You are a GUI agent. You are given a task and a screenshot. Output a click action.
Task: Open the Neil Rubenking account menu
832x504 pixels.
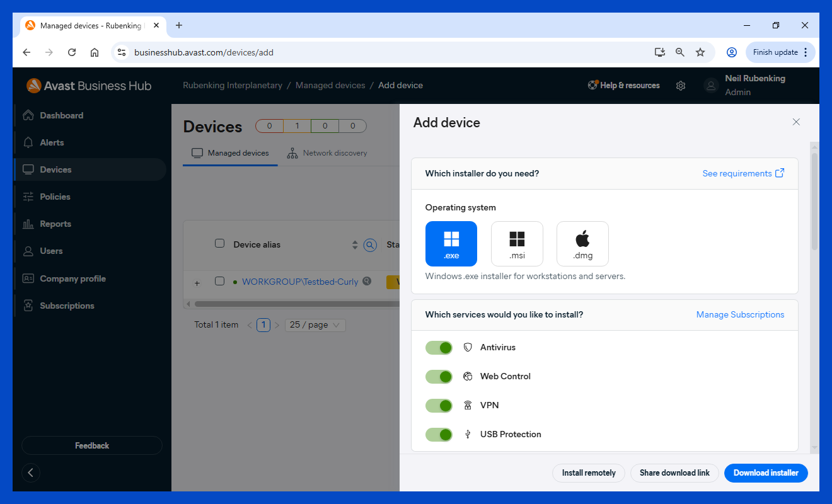click(x=745, y=85)
